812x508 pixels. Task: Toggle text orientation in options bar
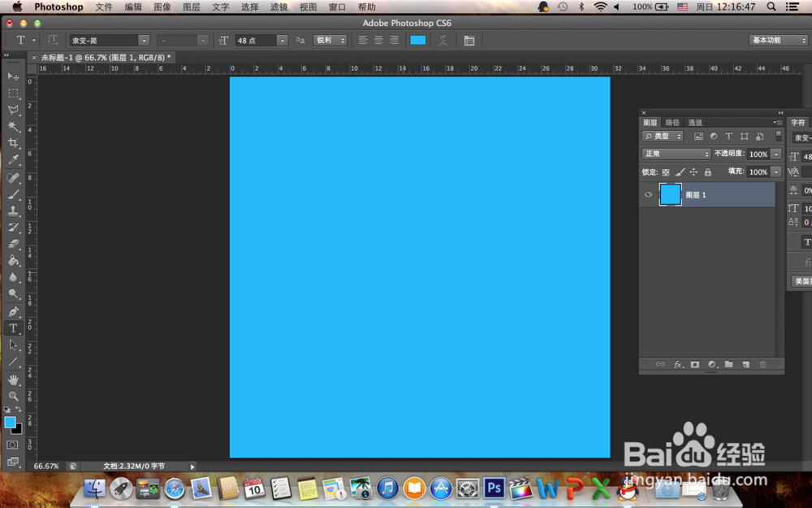tap(53, 40)
